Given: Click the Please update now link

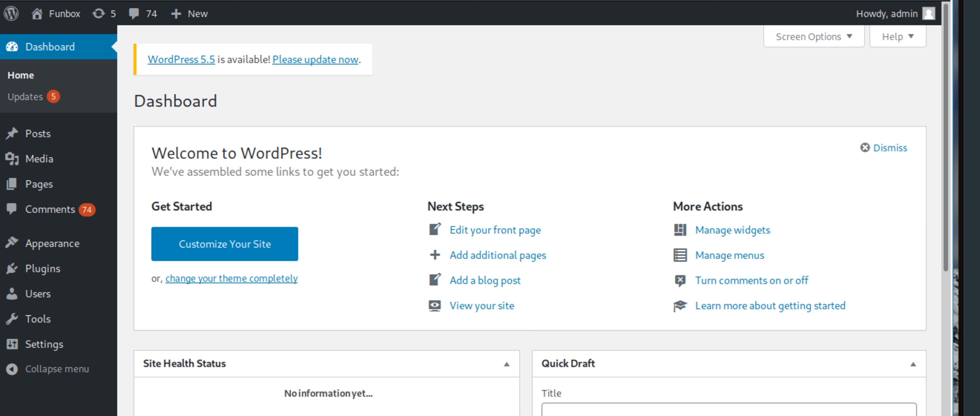Looking at the screenshot, I should [315, 59].
